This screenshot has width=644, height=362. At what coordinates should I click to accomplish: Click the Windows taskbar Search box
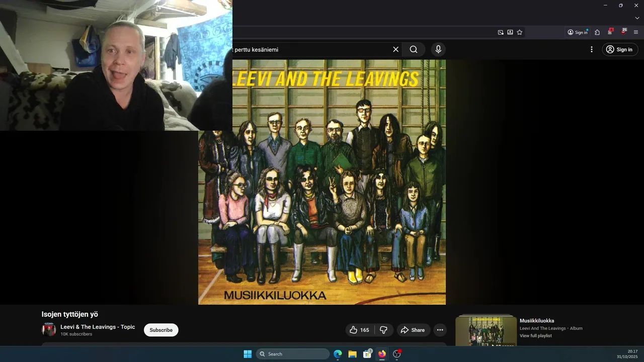pos(293,354)
